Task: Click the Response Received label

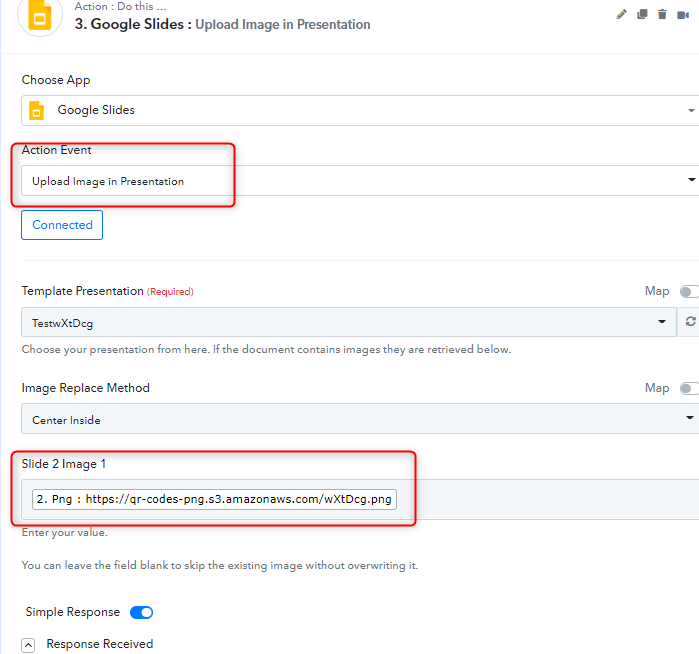Action: pos(100,644)
